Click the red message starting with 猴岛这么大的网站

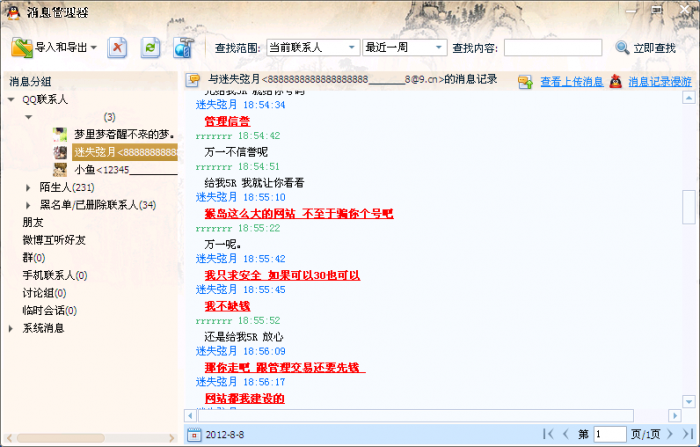click(x=299, y=213)
